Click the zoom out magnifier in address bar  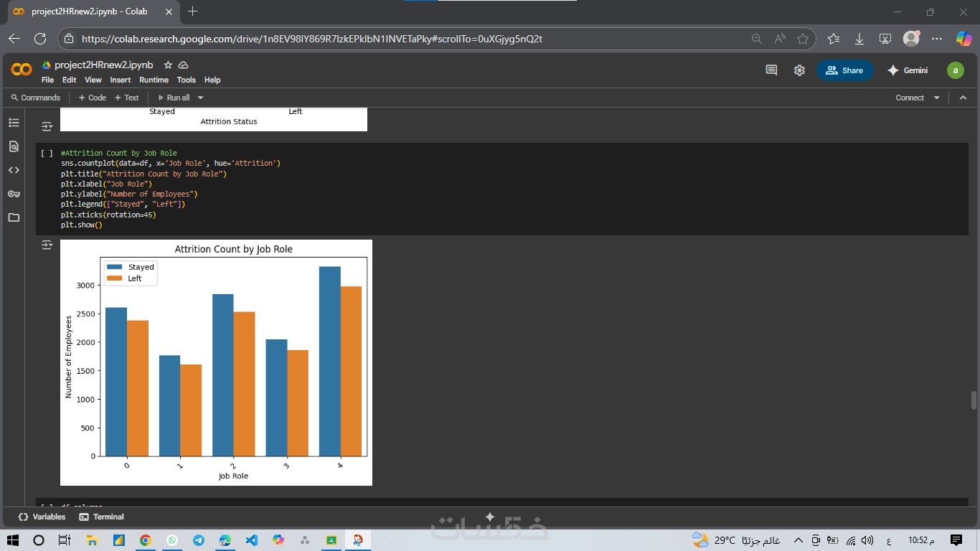coord(756,39)
